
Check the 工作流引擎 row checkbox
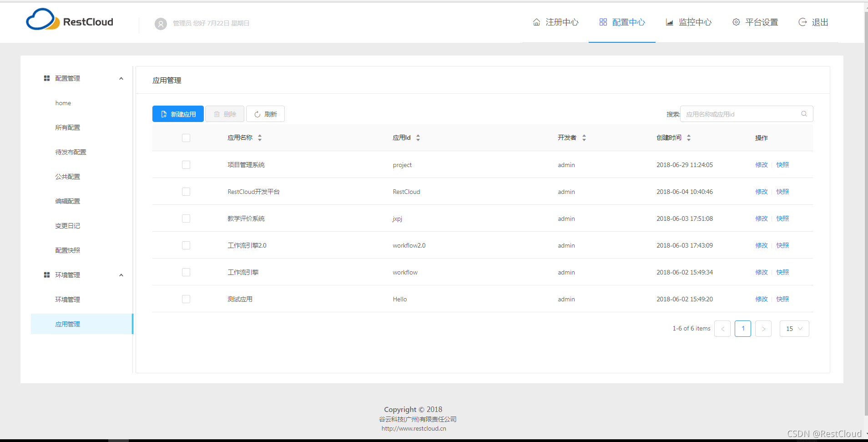click(x=186, y=272)
